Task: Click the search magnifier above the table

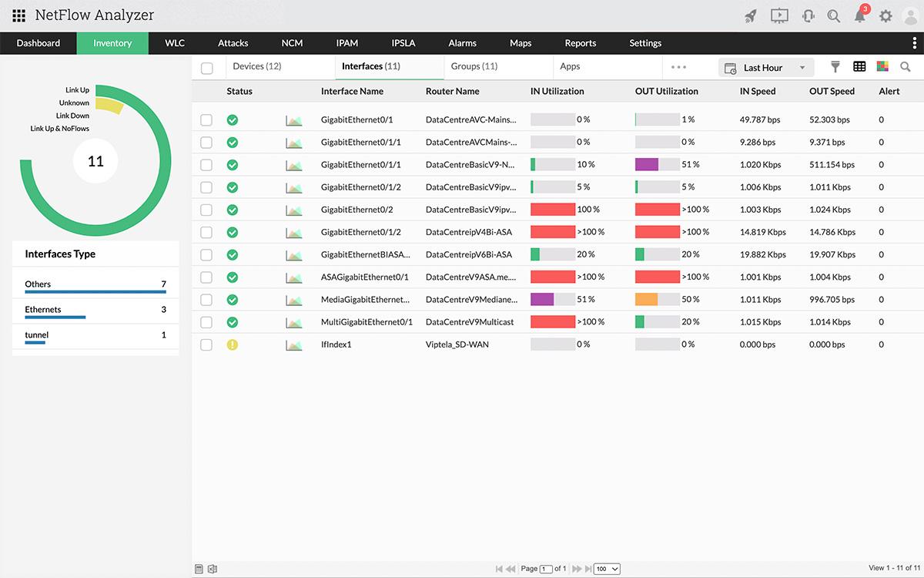Action: coord(905,67)
